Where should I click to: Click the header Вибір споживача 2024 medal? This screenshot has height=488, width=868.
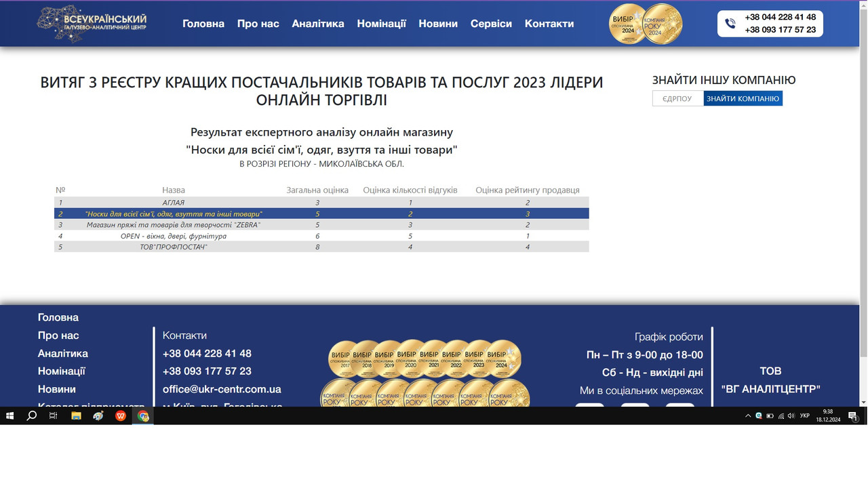point(629,24)
